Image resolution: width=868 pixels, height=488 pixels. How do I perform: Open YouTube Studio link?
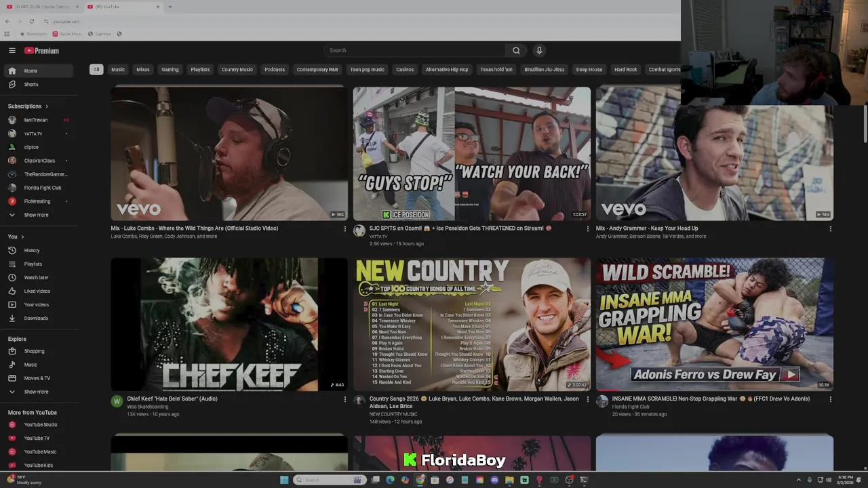pos(40,424)
